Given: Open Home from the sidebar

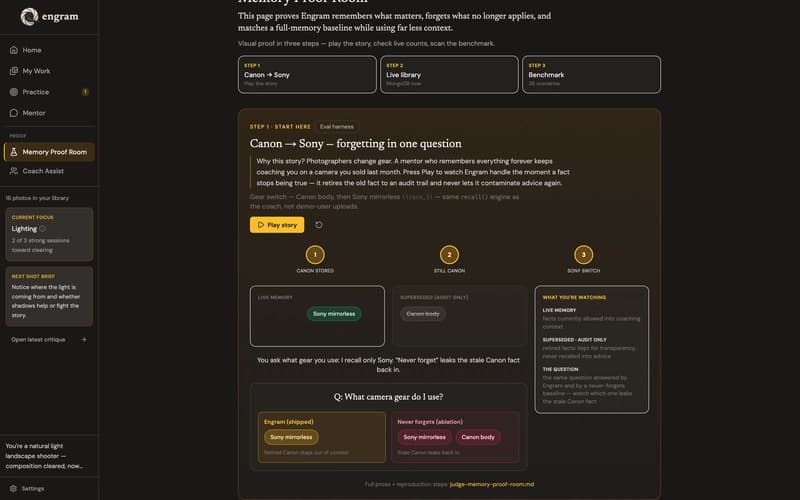Looking at the screenshot, I should click(49, 50).
